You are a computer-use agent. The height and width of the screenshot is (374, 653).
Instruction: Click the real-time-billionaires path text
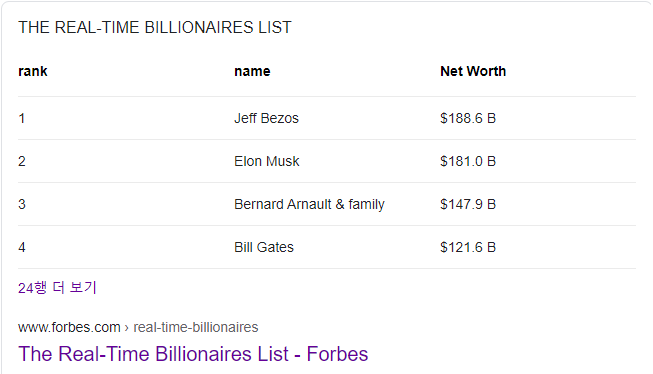(196, 327)
